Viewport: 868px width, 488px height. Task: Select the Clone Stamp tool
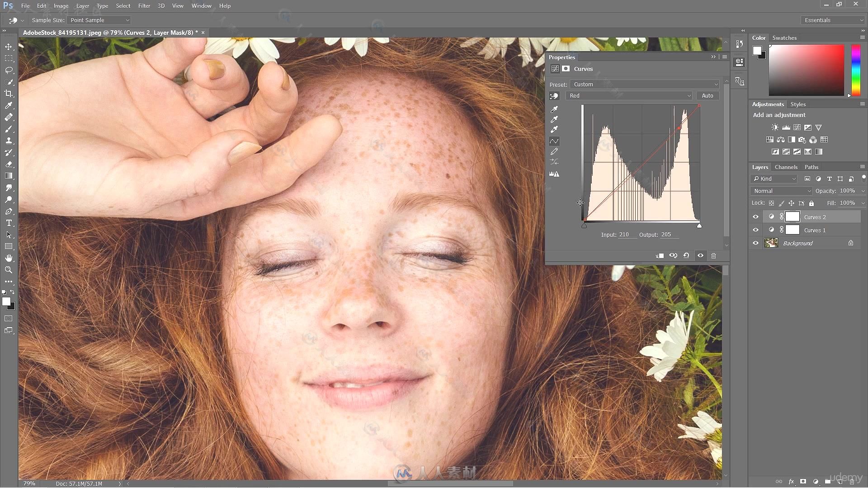pos(9,141)
